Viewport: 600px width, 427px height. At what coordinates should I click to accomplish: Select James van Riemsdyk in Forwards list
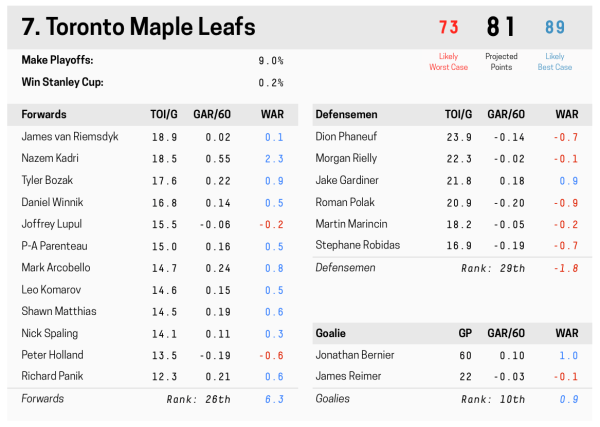pos(70,136)
